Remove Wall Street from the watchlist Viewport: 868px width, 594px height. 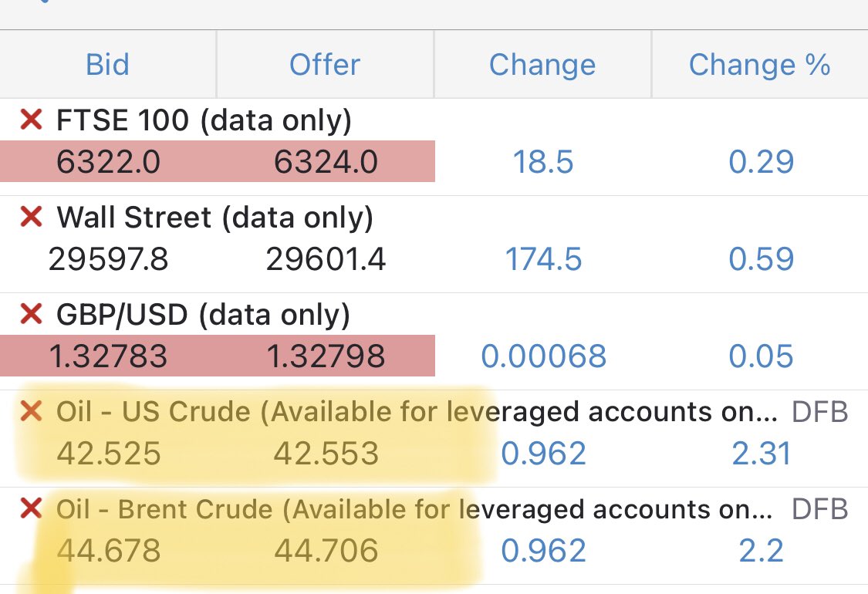(x=31, y=217)
